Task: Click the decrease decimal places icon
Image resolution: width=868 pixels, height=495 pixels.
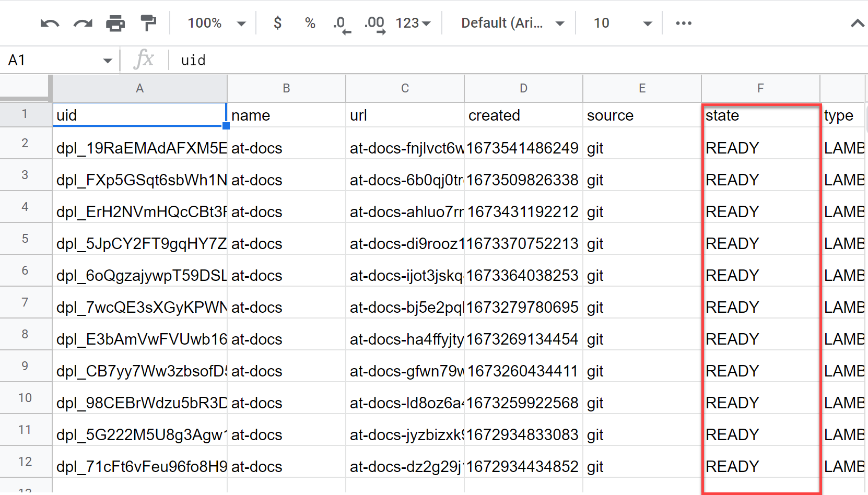Action: [342, 23]
